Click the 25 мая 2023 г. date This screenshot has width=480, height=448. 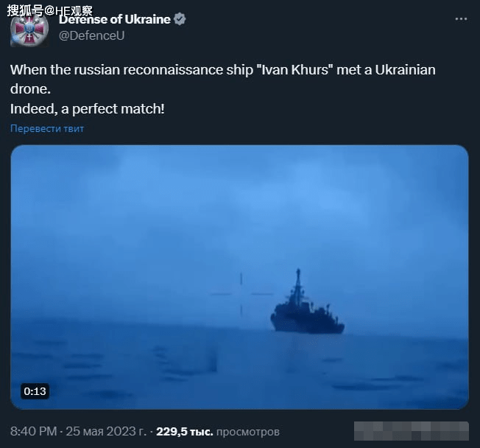pos(106,432)
